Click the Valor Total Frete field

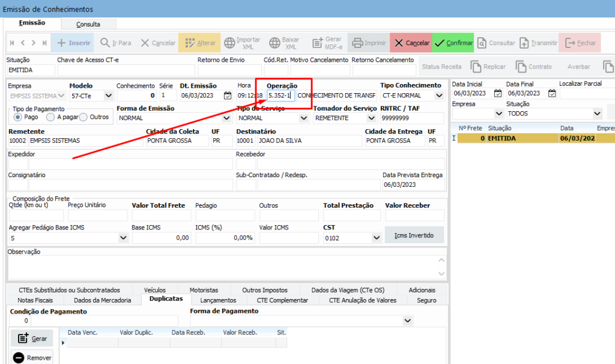coord(162,216)
